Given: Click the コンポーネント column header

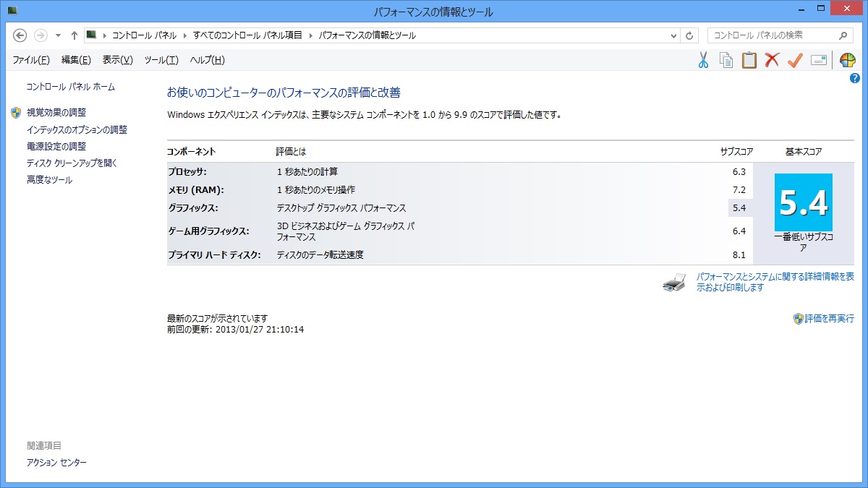Looking at the screenshot, I should click(192, 152).
